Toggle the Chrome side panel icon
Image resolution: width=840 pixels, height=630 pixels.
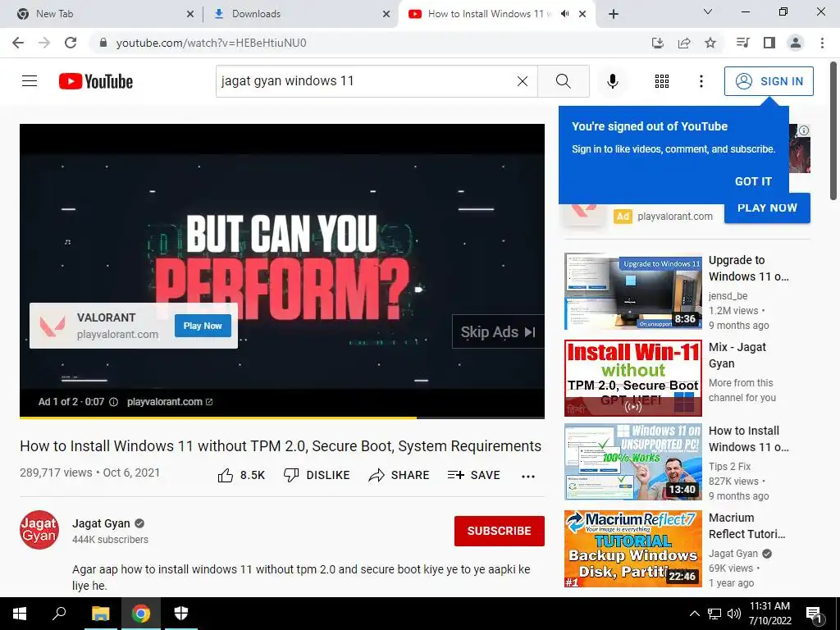[x=769, y=43]
